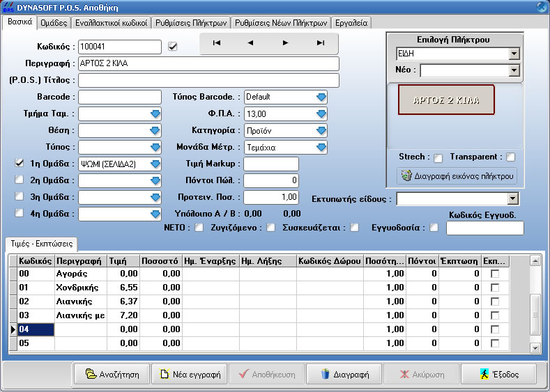
Task: Click the folder icon on Αναζήτηση
Action: pyautogui.click(x=91, y=374)
